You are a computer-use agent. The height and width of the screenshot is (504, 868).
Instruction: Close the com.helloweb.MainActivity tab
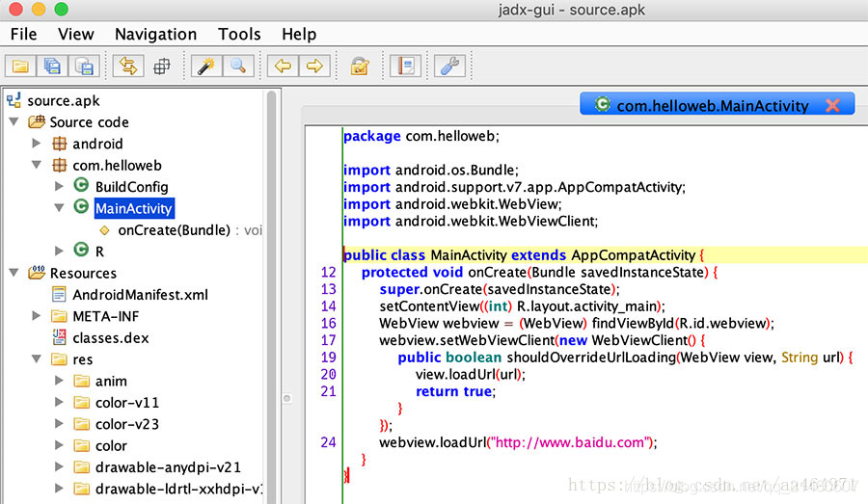coord(832,105)
